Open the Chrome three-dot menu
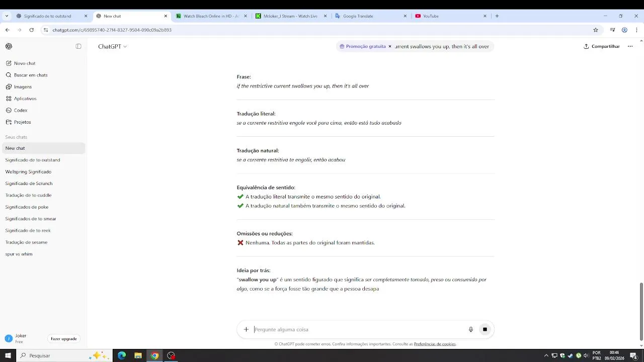644x362 pixels. 636,30
